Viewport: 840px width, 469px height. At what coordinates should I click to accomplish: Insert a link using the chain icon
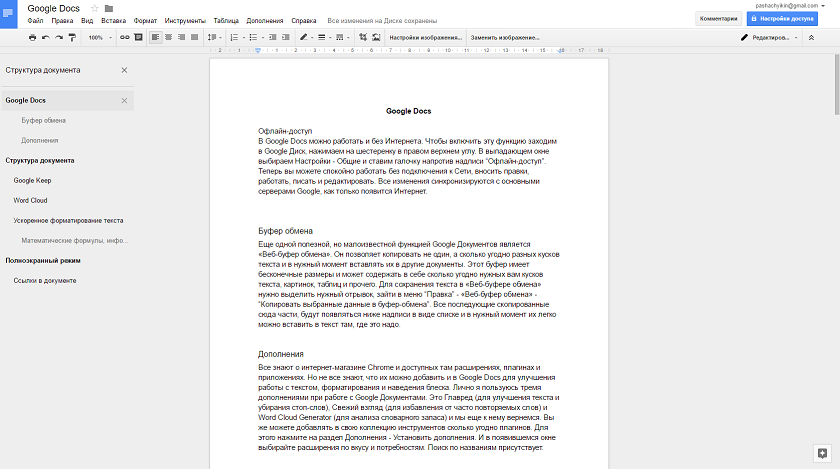[x=124, y=38]
